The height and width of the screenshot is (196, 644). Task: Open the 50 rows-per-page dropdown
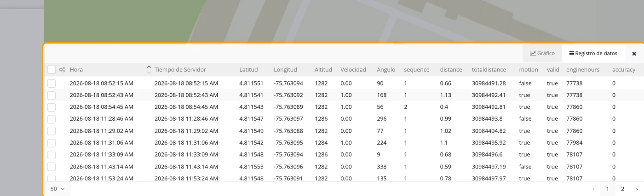point(57,189)
